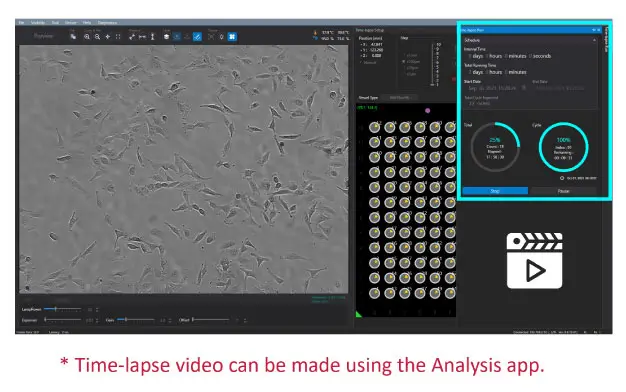Click the blue checkmark toolbar icon
This screenshot has height=392, width=626.
click(x=197, y=37)
